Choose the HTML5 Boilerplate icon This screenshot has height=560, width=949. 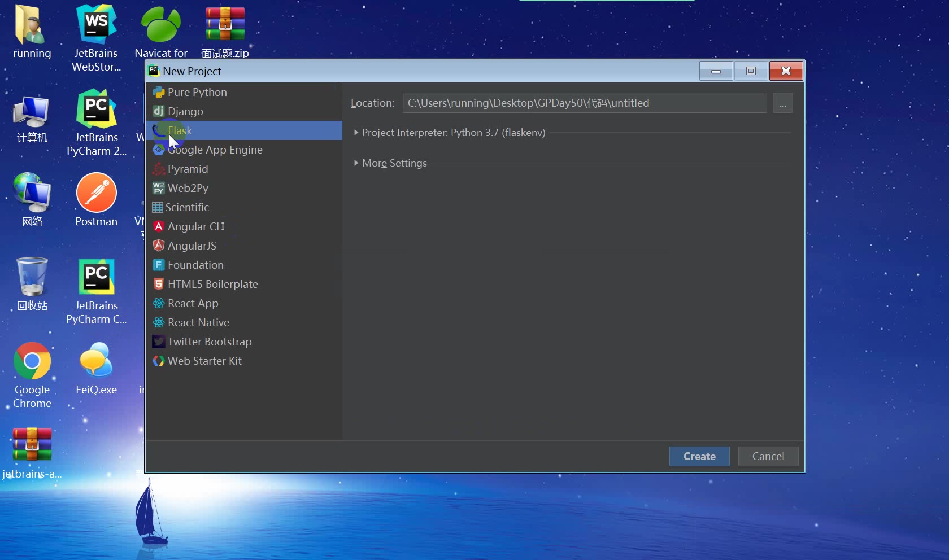(159, 284)
